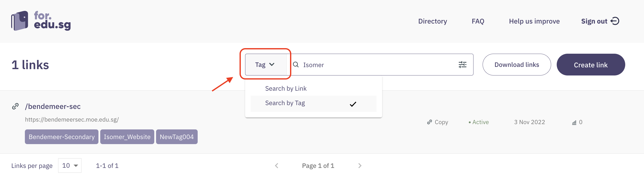Image resolution: width=644 pixels, height=194 pixels.
Task: Click the for.edu.sg elephant logo
Action: coord(20,21)
